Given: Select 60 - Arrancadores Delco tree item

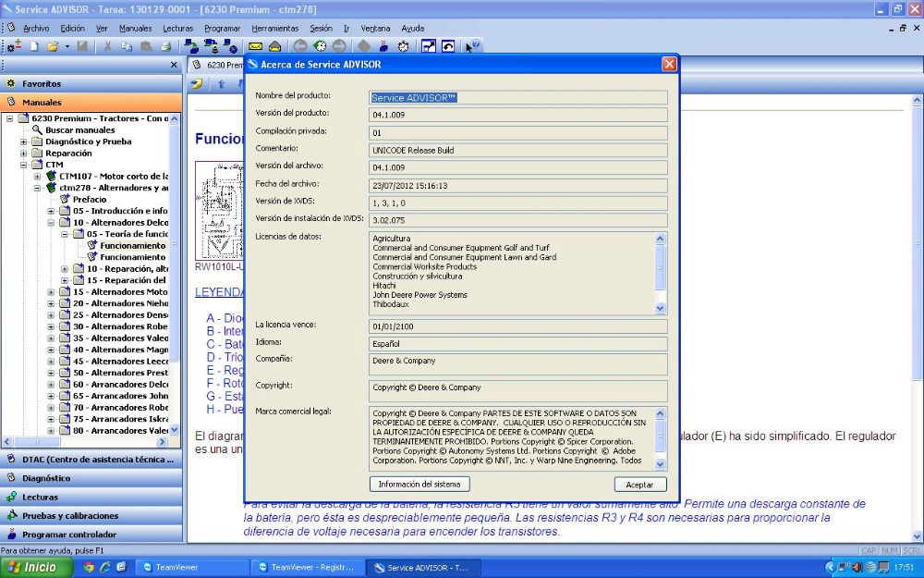Looking at the screenshot, I should click(120, 385).
